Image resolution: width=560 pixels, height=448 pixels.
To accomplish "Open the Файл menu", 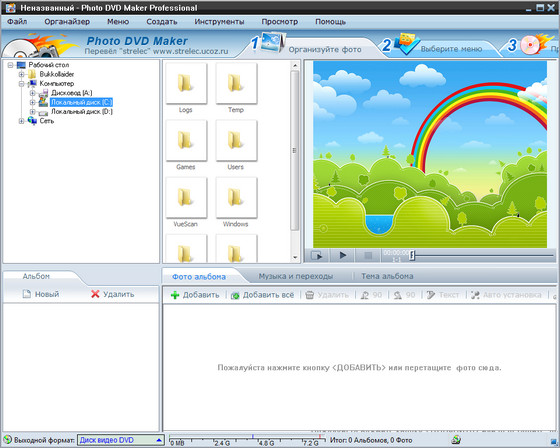I will [x=17, y=21].
